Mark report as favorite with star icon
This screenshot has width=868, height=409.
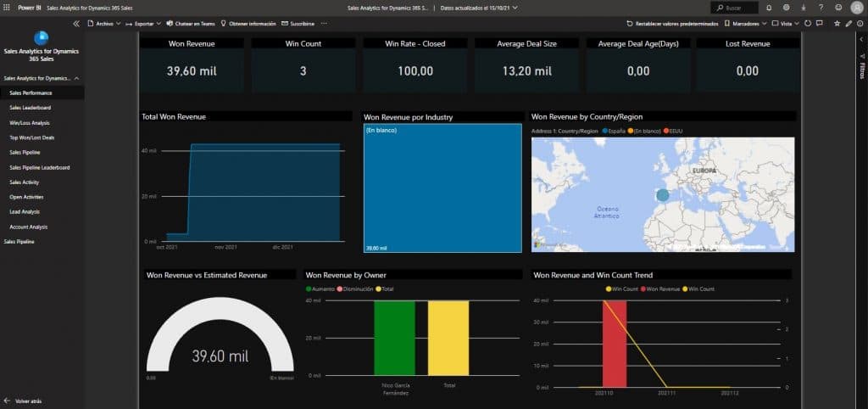coord(837,24)
